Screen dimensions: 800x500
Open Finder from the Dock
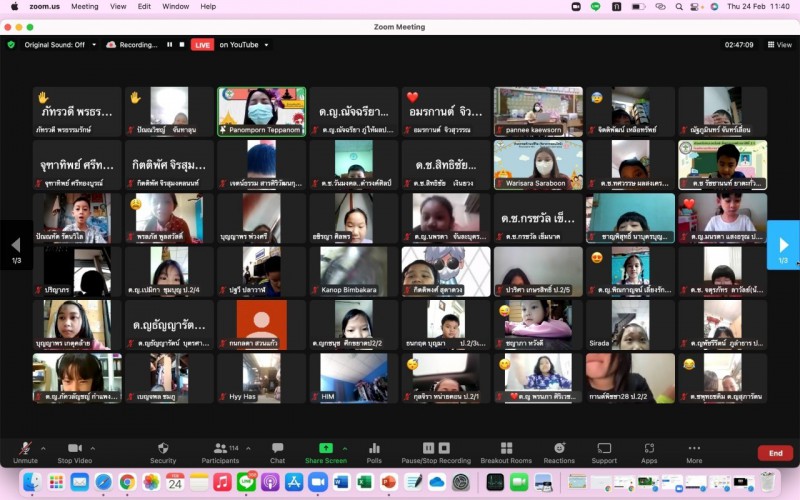click(32, 482)
